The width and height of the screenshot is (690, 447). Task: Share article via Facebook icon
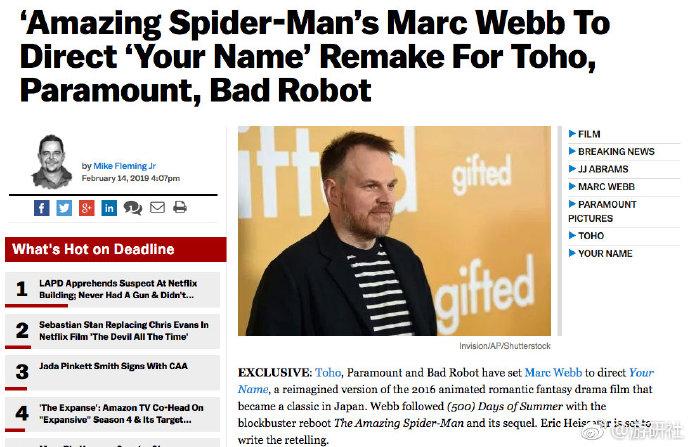pos(41,207)
